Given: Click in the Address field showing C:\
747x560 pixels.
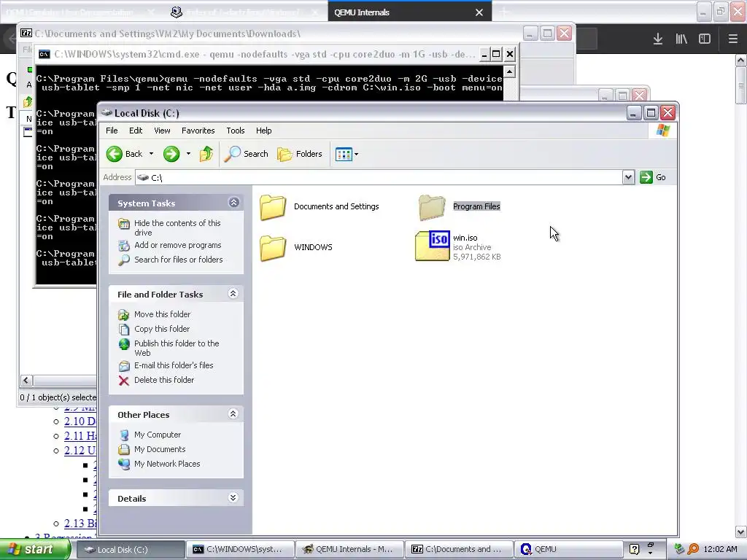Looking at the screenshot, I should tap(379, 177).
